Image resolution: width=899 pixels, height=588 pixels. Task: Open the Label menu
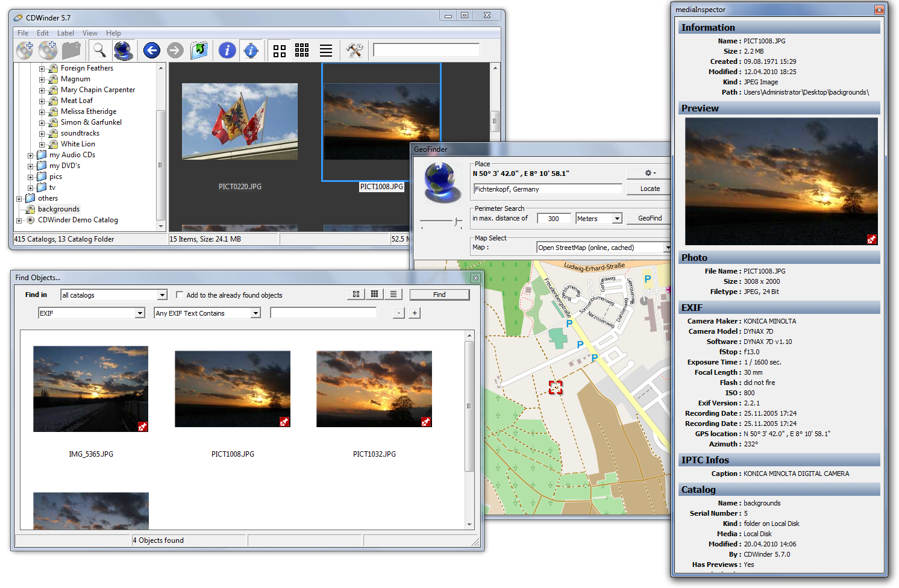[66, 33]
